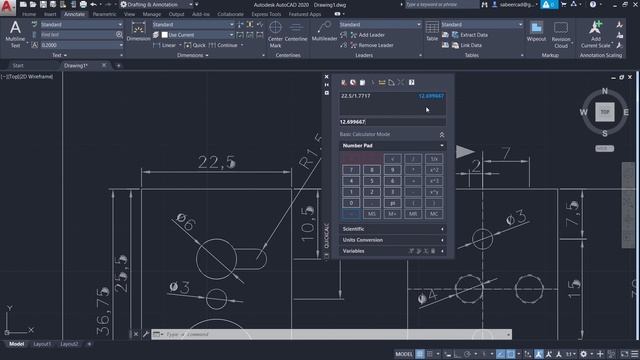The height and width of the screenshot is (360, 640).
Task: Collapse the Number Pad section
Action: pos(392,146)
